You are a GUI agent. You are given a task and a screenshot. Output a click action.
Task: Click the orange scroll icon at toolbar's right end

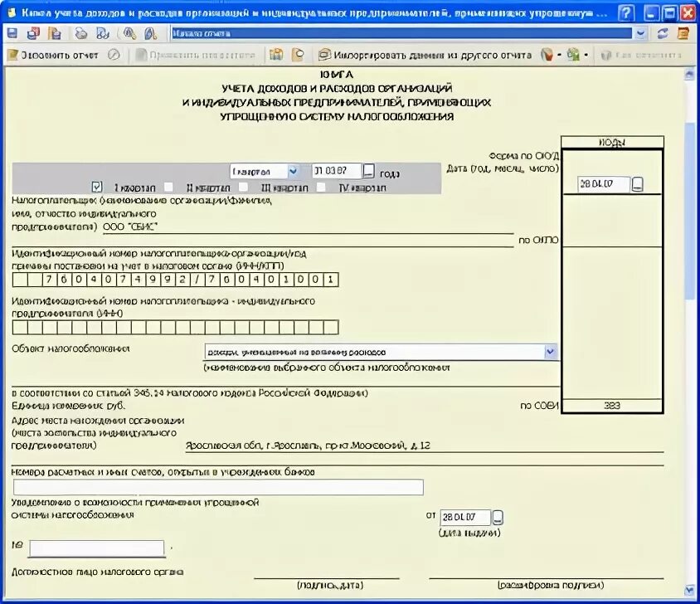(683, 33)
